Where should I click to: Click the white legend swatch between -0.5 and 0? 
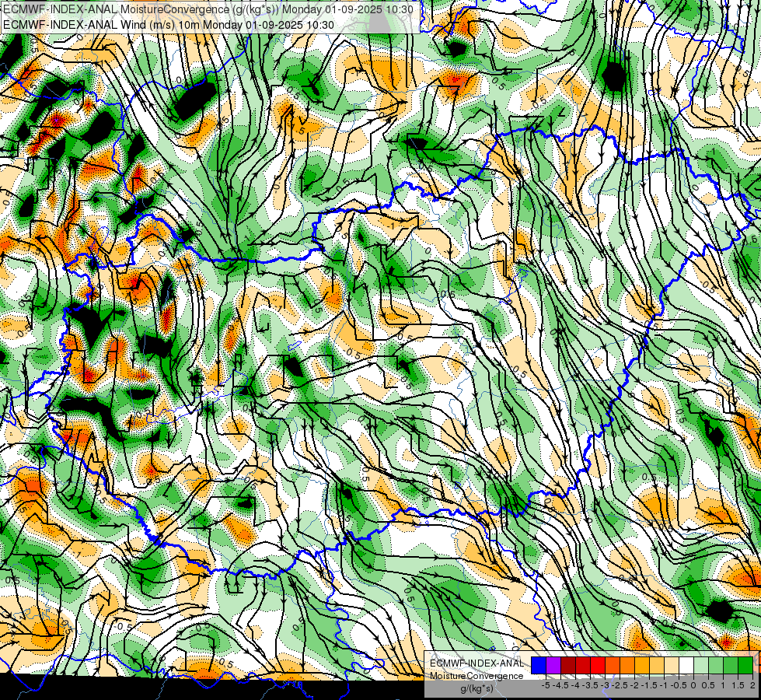686,665
